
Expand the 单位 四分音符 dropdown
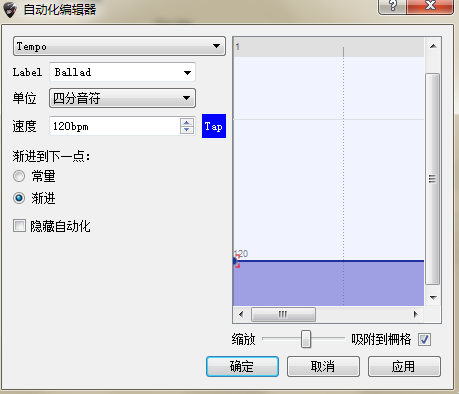coord(122,98)
